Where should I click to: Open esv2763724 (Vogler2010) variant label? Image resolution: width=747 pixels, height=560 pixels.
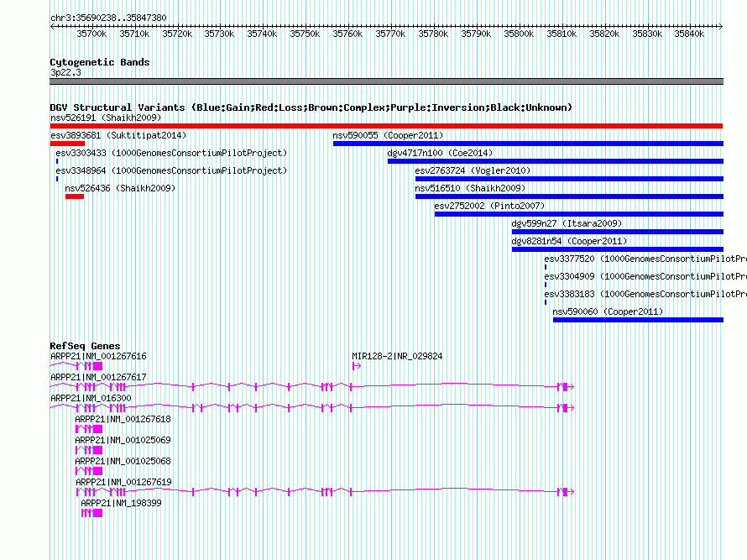[473, 170]
